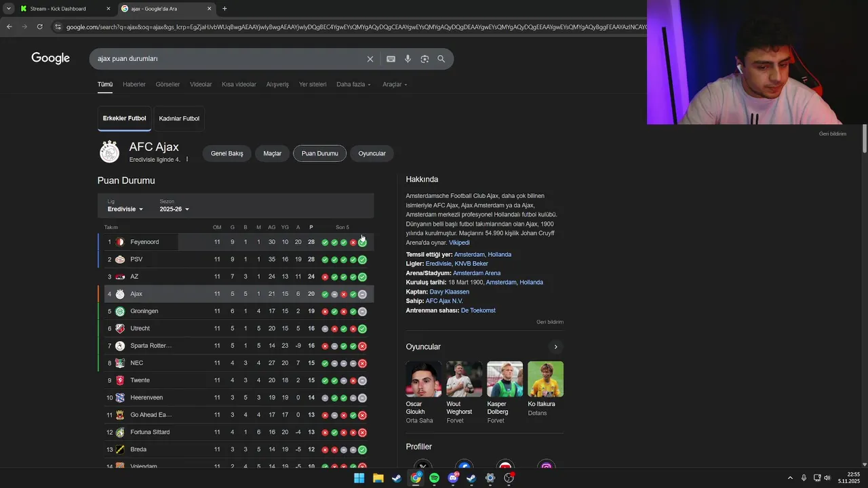Expand the Daha fazla menu
This screenshot has width=868, height=488.
coord(353,85)
